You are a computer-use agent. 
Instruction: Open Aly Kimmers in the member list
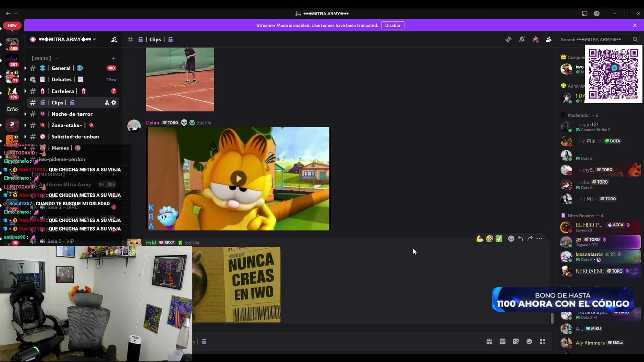click(x=601, y=343)
